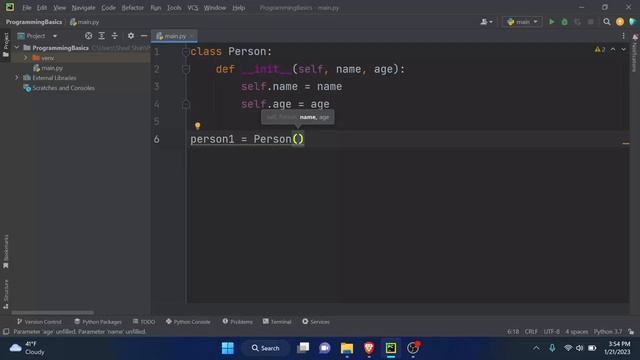
Task: Open the Navigate menu
Action: (83, 8)
